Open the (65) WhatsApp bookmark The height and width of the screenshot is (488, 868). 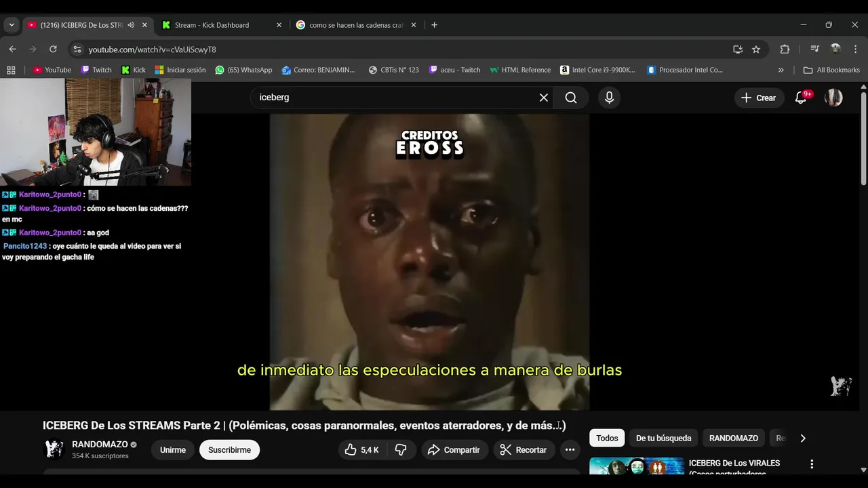click(243, 70)
